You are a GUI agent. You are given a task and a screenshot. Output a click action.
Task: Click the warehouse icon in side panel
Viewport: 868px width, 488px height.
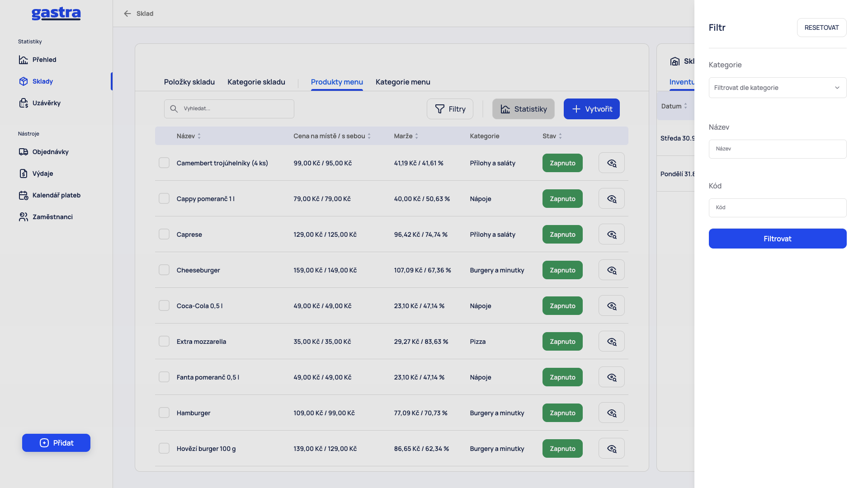pos(675,61)
